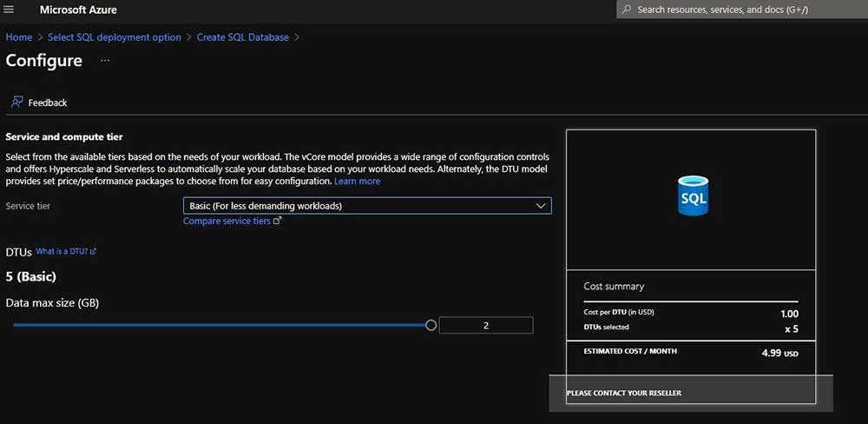868x424 pixels.
Task: Click external-link icon next to What is a DTU
Action: [93, 252]
